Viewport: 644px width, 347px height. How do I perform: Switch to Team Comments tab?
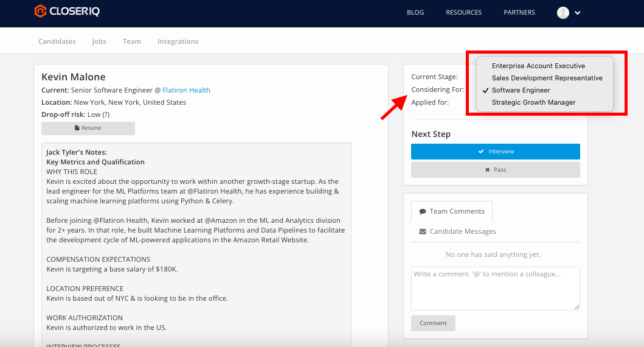[x=452, y=211]
